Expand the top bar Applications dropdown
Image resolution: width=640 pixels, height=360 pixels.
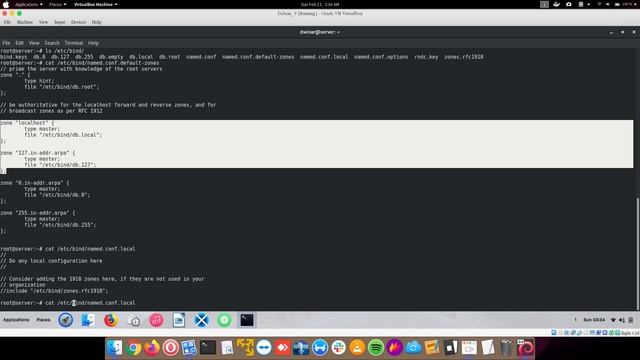pos(29,4)
